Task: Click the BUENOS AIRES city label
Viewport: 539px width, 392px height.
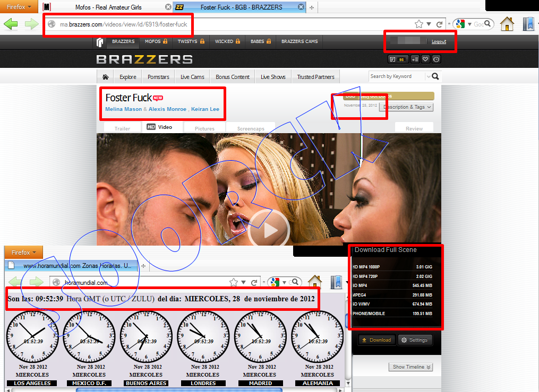Action: (146, 383)
